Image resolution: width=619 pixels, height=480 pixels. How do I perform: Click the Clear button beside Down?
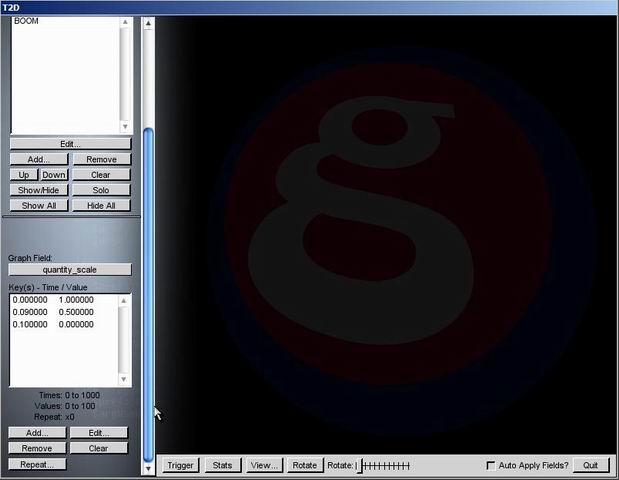coord(101,174)
